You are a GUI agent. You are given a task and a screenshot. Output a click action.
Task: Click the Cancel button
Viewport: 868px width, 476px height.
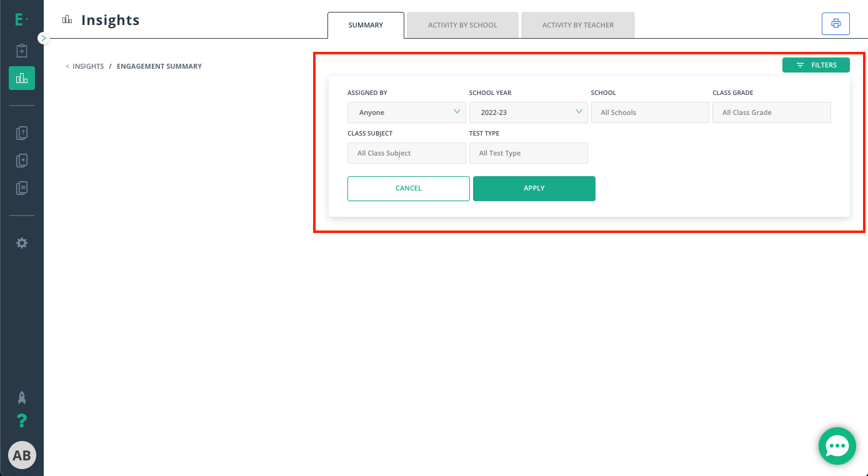(409, 189)
